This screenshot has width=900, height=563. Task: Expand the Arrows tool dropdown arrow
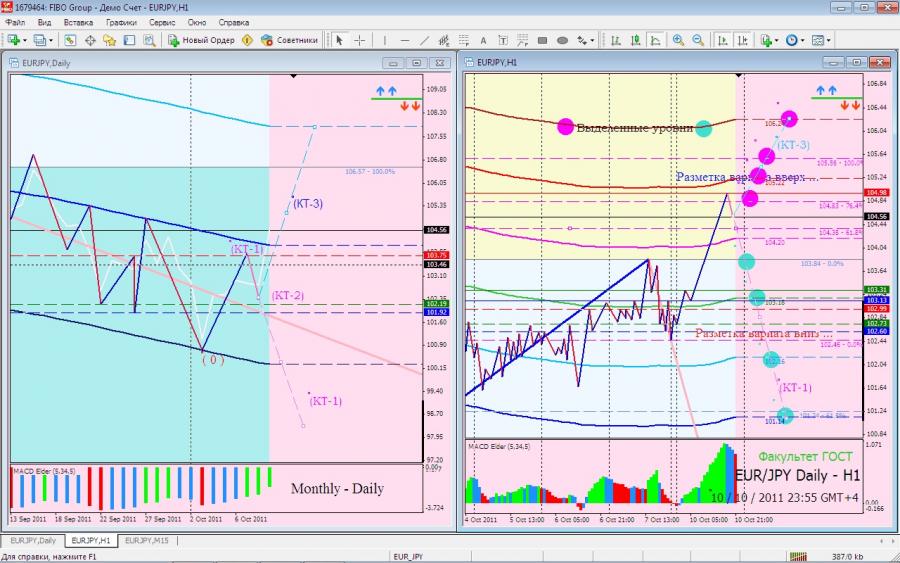point(592,41)
